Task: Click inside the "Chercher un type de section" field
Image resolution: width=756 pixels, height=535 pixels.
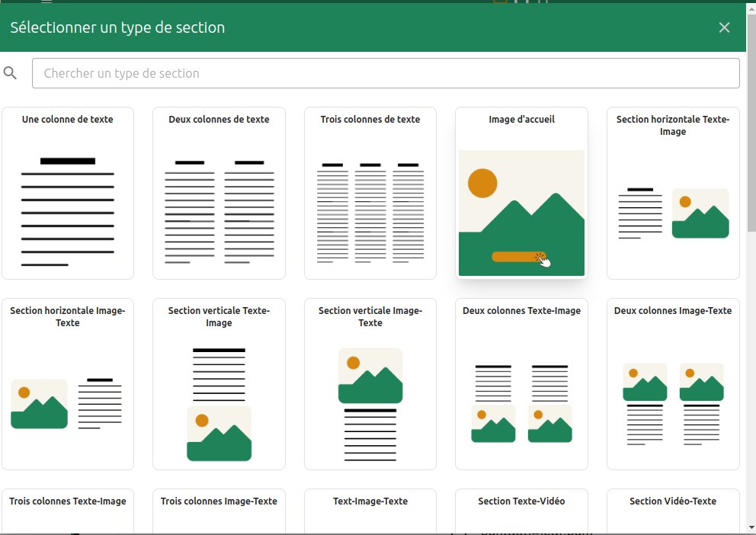Action: click(385, 72)
